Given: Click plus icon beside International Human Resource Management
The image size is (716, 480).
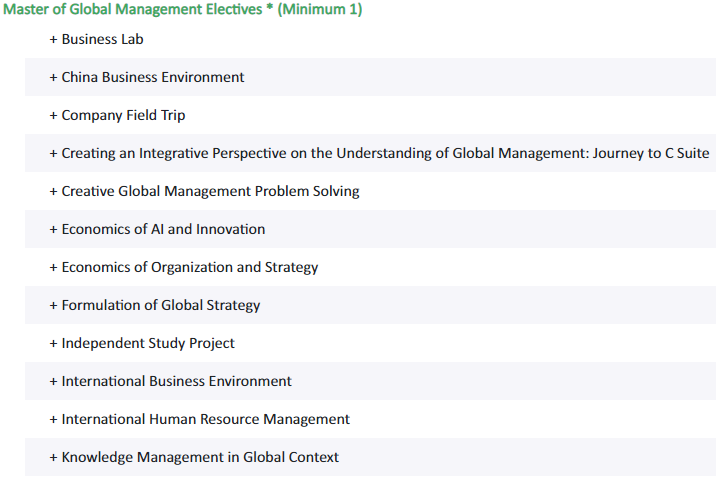Looking at the screenshot, I should [53, 419].
